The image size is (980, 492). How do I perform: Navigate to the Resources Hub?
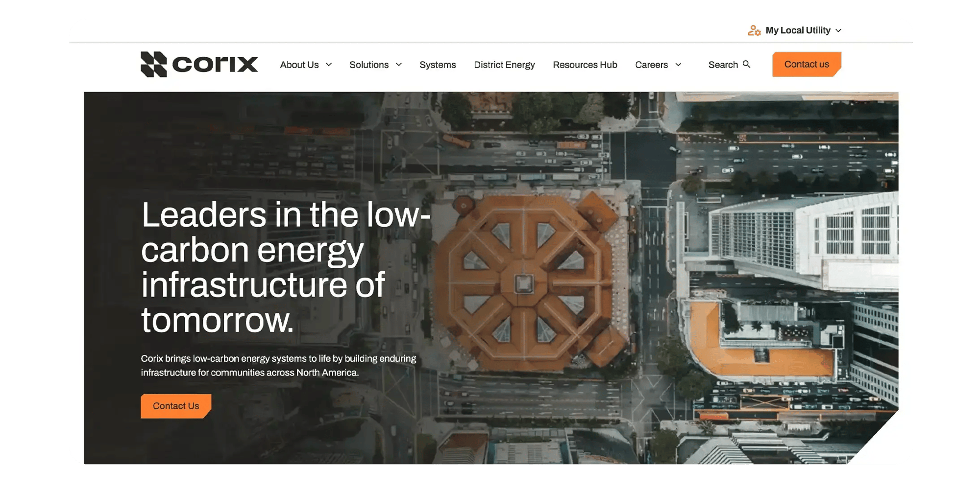(585, 64)
